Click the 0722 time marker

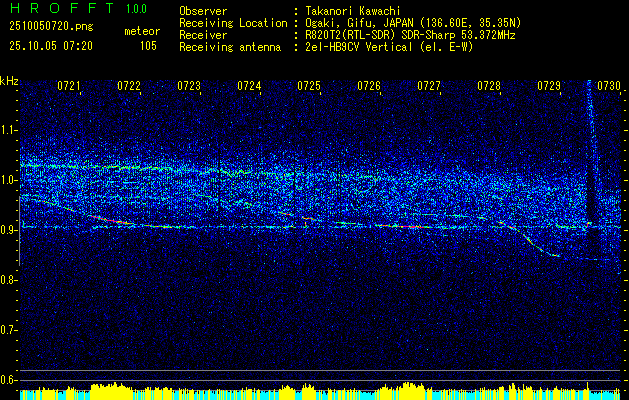[129, 86]
